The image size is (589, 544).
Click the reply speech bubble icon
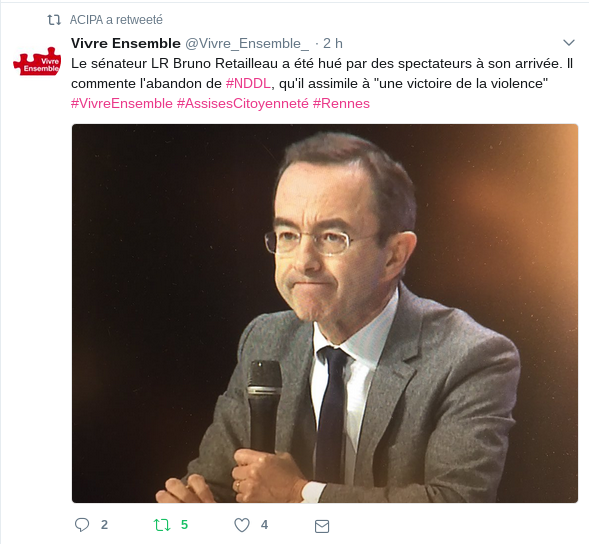click(82, 525)
